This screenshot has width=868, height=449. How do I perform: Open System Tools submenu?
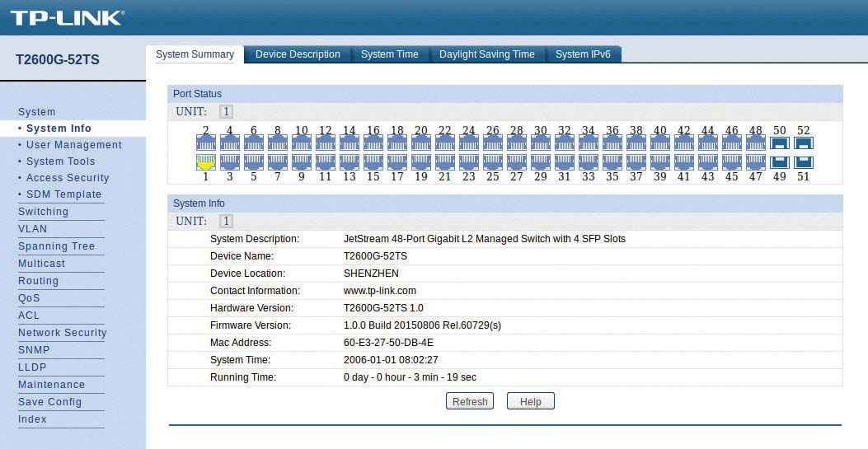[x=61, y=161]
